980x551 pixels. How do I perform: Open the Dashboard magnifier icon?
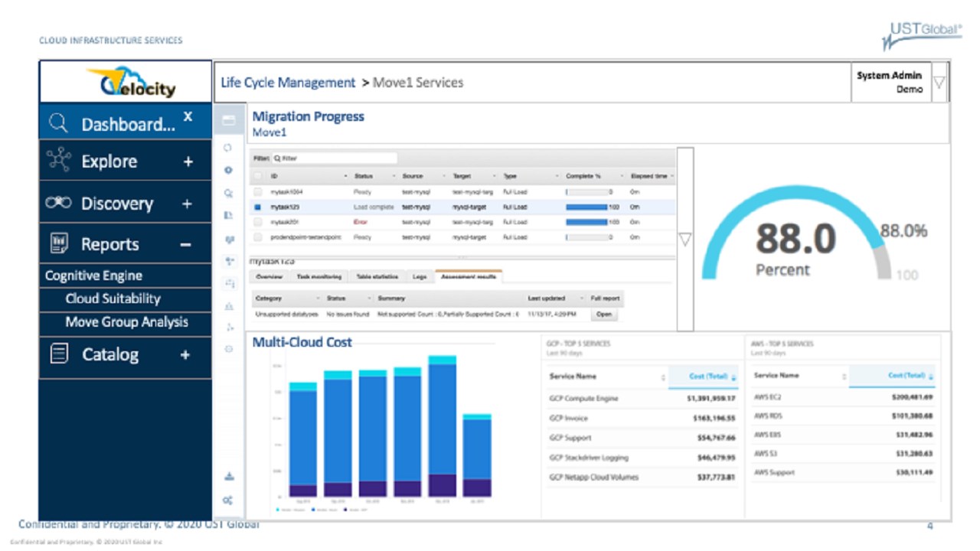(59, 123)
